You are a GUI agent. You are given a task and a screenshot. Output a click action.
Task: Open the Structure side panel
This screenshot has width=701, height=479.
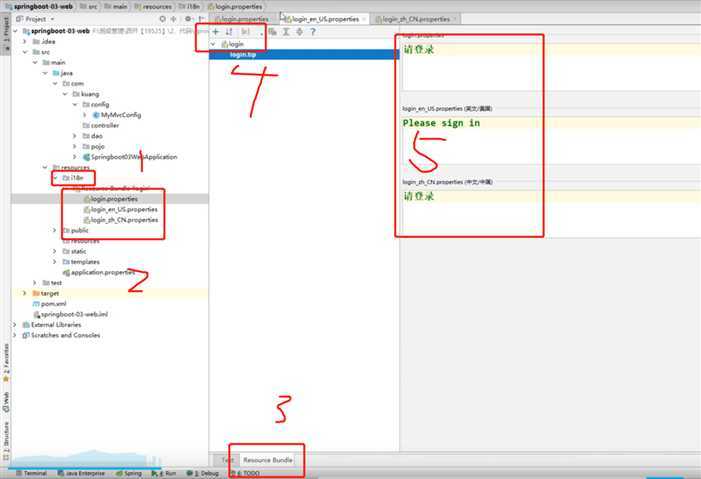tap(6, 441)
